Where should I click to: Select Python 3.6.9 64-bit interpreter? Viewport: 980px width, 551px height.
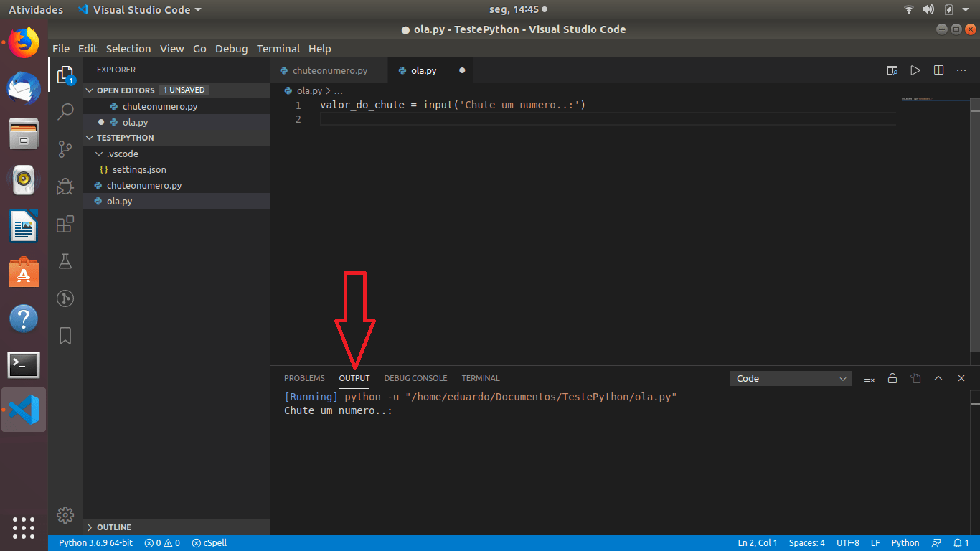tap(95, 543)
